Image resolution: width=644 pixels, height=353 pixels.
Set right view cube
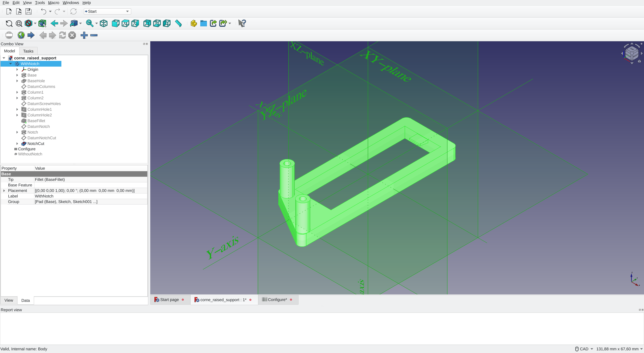coord(135,23)
